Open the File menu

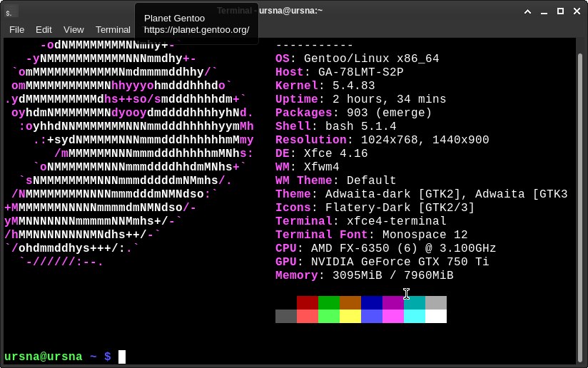pos(17,30)
